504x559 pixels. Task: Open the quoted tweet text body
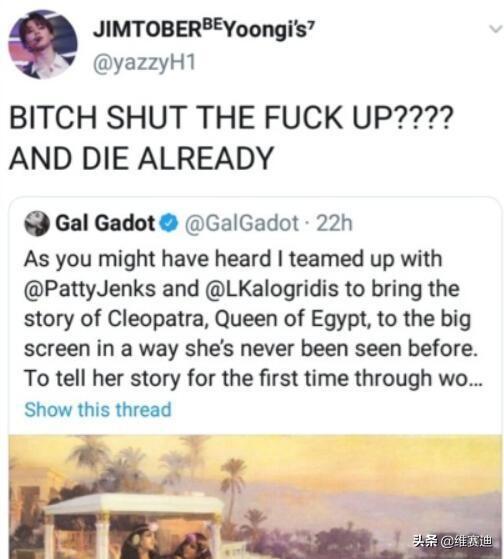253,319
